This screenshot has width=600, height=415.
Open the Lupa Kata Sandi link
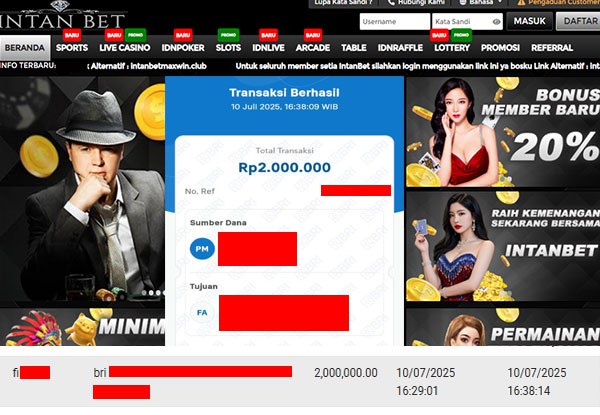tap(343, 2)
